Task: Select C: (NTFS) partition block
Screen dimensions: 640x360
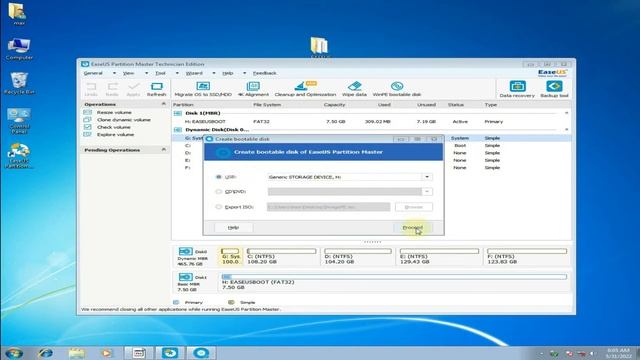Action: pyautogui.click(x=282, y=256)
